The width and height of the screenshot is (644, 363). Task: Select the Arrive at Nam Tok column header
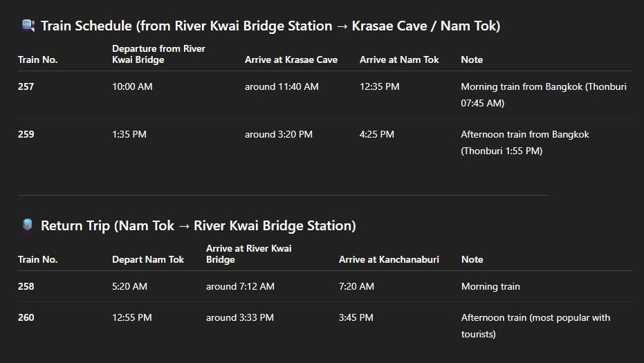pyautogui.click(x=399, y=59)
